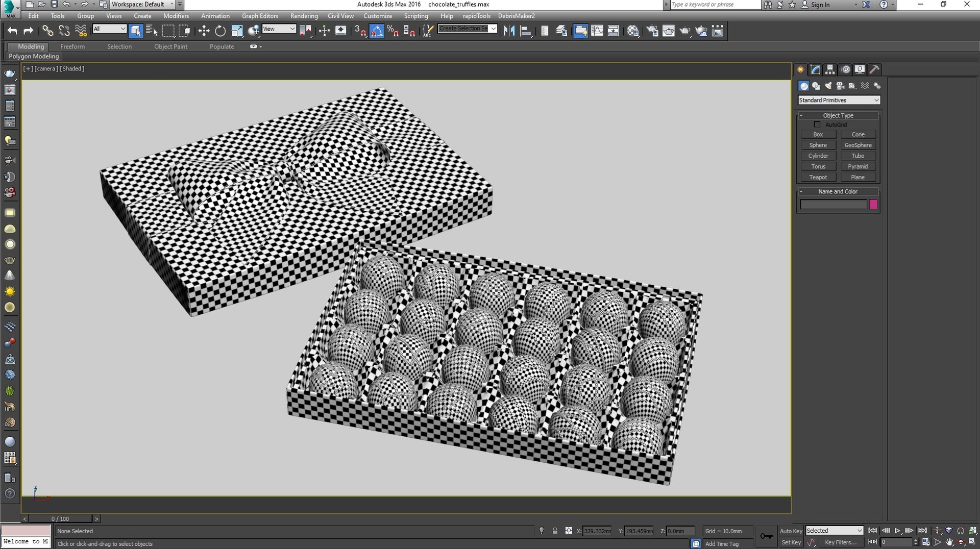980x549 pixels.
Task: Toggle the Selection Lock padlock
Action: (x=555, y=531)
